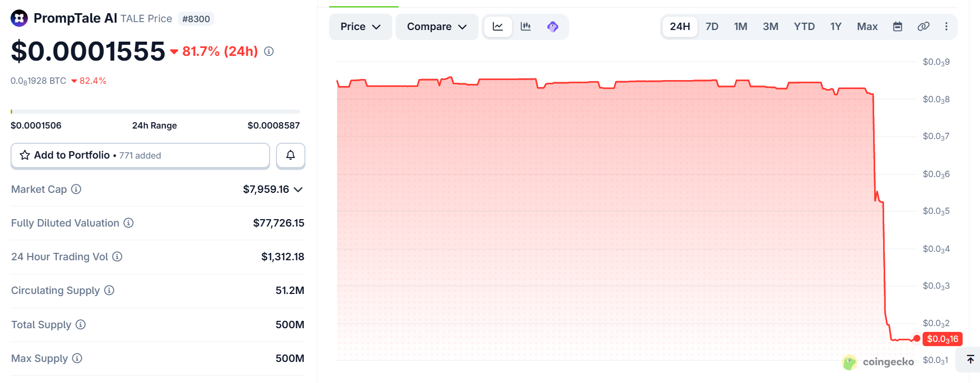Viewport: 980px width, 383px height.
Task: Select Max time range
Action: tap(867, 26)
